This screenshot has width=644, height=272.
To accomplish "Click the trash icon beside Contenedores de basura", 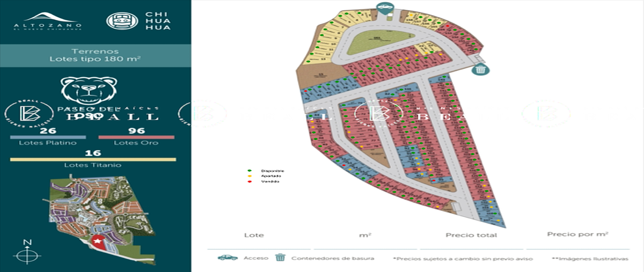I will [280, 258].
